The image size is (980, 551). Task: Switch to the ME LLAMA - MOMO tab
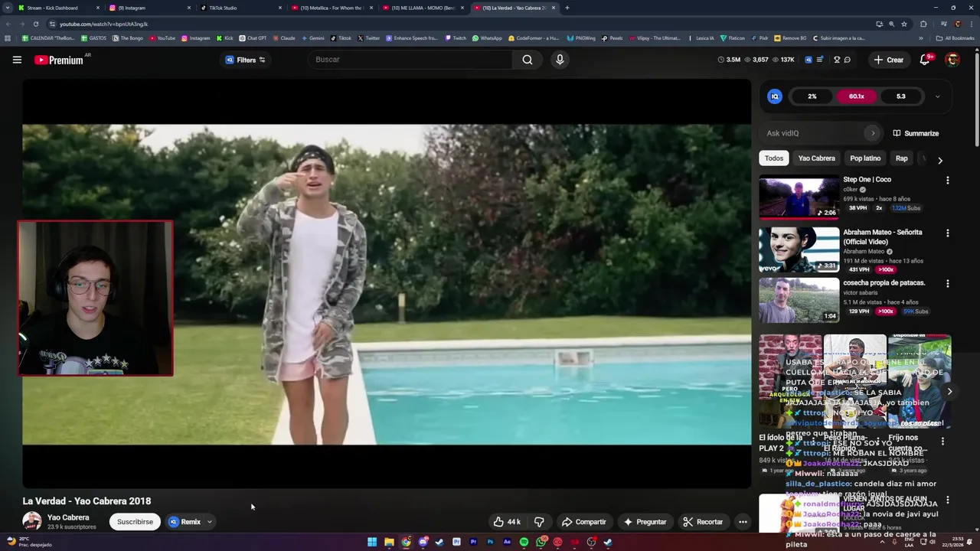(423, 8)
